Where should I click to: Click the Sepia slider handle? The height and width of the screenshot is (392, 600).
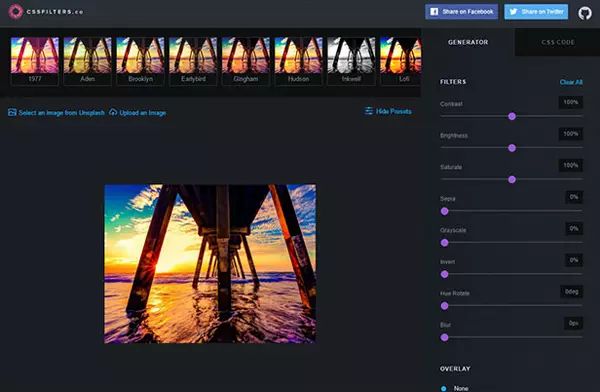[445, 211]
